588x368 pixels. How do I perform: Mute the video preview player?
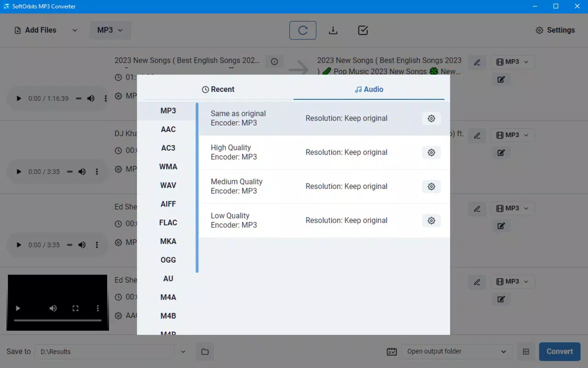[x=53, y=308]
